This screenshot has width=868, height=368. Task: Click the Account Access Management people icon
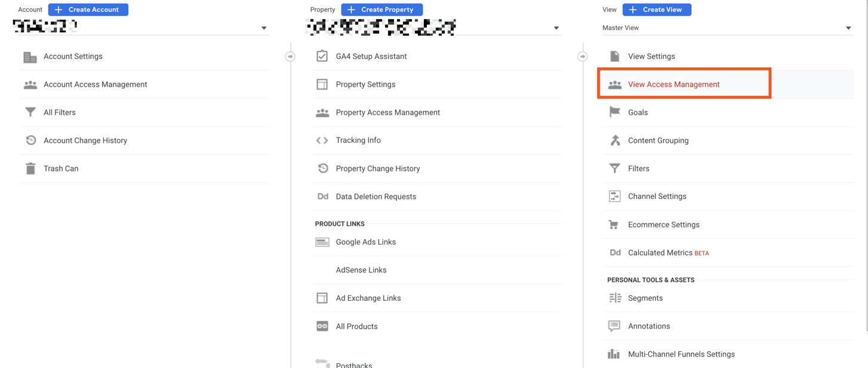[x=30, y=85]
